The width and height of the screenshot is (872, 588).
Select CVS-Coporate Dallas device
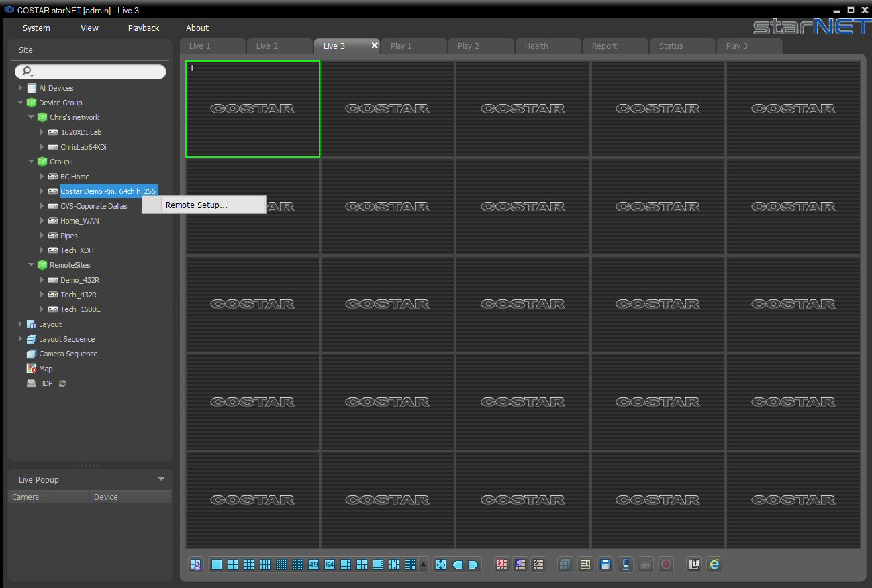(93, 206)
